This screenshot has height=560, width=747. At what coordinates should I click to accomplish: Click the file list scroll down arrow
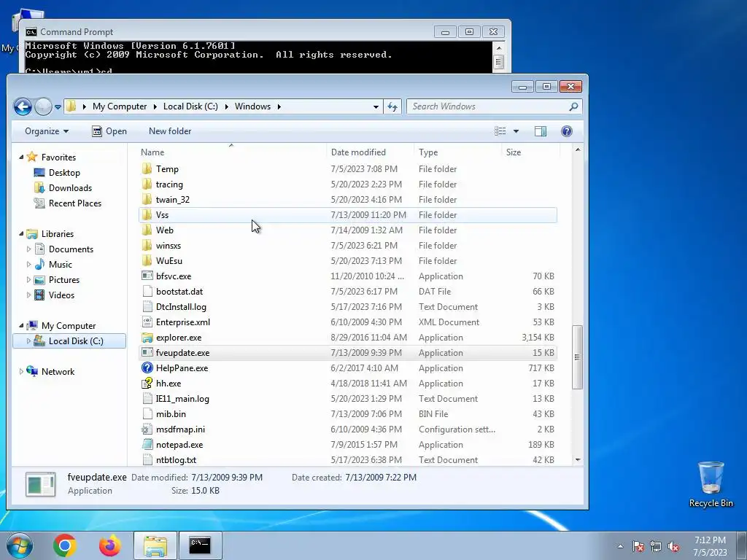click(578, 460)
